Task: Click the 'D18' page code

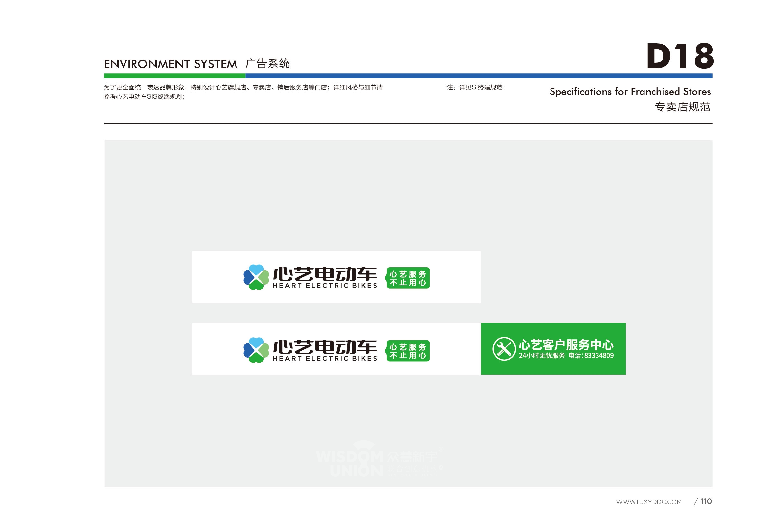Action: 680,56
